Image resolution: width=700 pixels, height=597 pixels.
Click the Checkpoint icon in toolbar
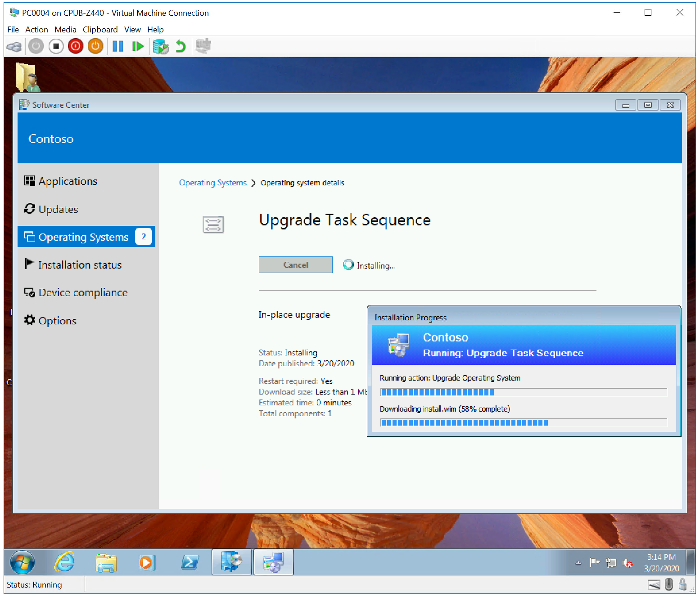[x=160, y=46]
